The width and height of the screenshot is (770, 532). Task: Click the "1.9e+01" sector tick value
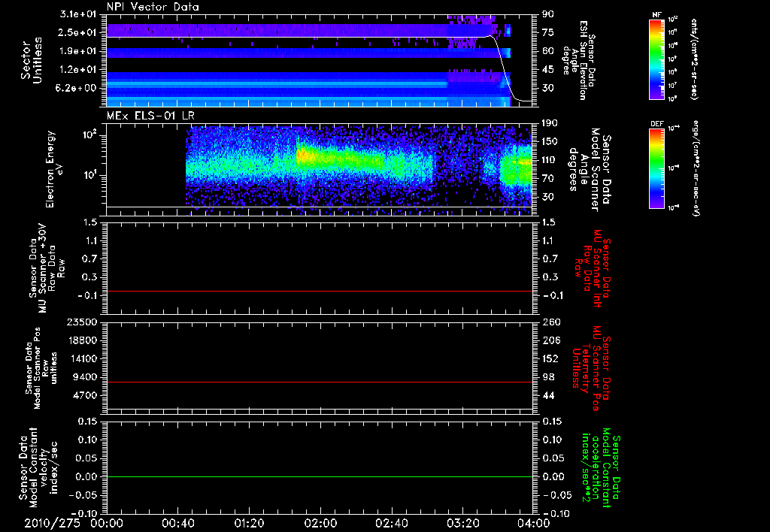(x=78, y=51)
